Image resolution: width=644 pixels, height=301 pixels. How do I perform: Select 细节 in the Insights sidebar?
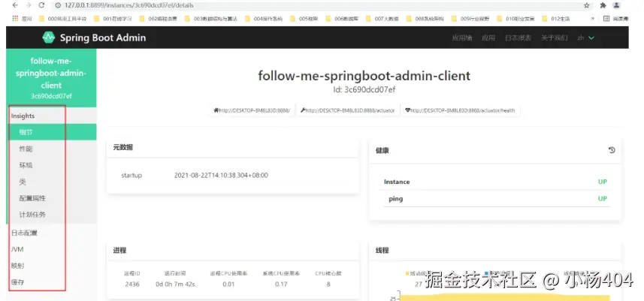(51, 132)
